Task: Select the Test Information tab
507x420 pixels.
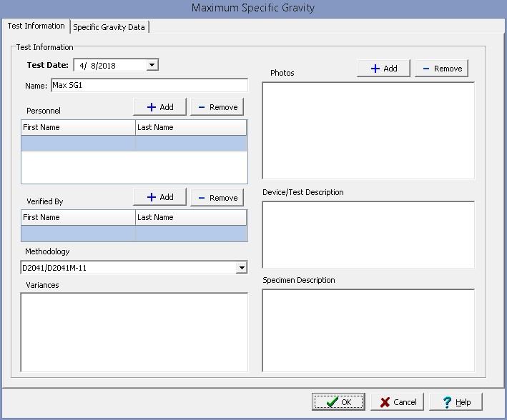Action: click(x=36, y=26)
